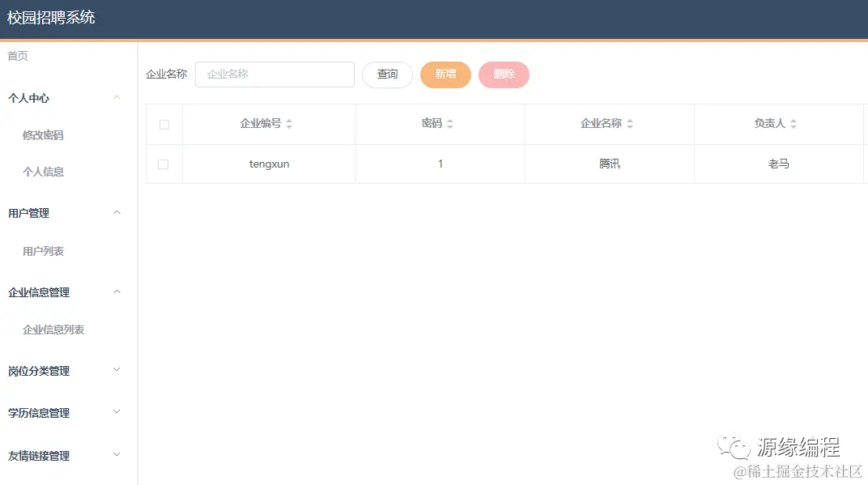Expand the 友情链接管理 menu chevron
The height and width of the screenshot is (485, 868).
point(117,455)
